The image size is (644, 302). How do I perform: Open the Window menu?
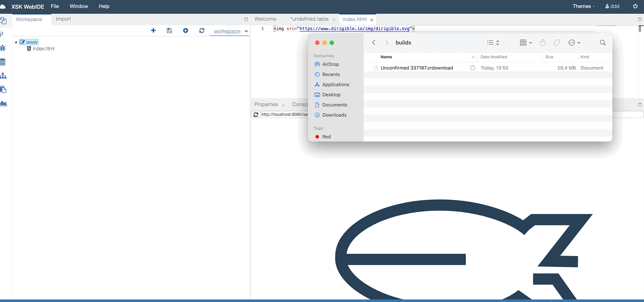79,6
